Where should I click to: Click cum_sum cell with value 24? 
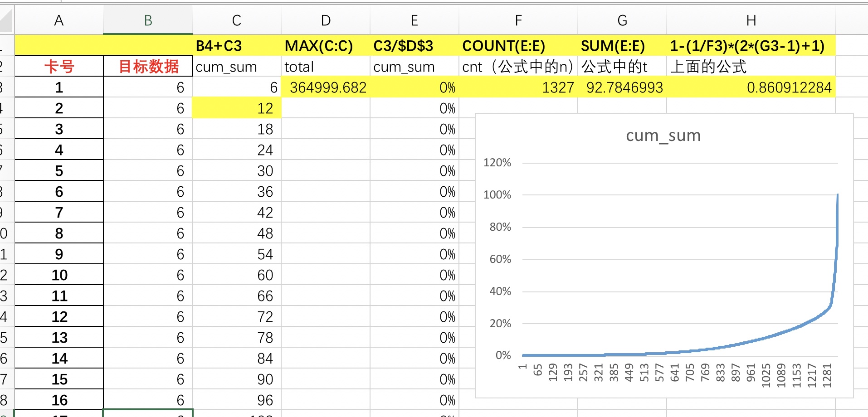[237, 150]
